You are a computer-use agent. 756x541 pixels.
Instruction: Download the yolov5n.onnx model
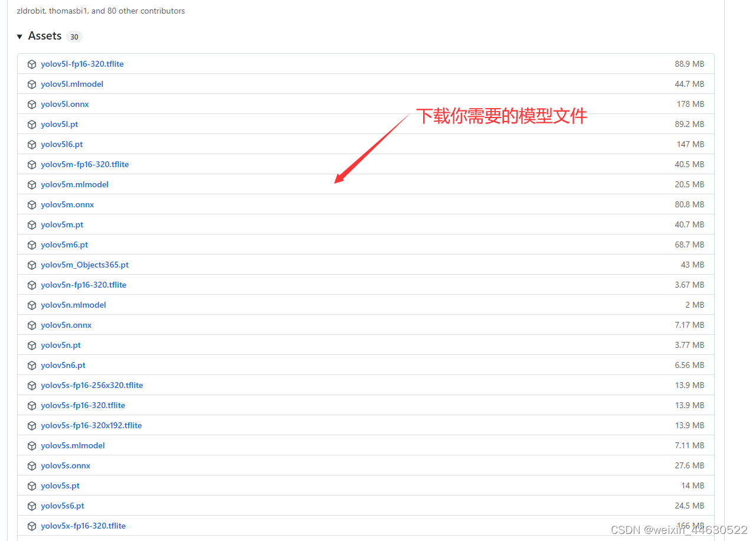(x=66, y=325)
